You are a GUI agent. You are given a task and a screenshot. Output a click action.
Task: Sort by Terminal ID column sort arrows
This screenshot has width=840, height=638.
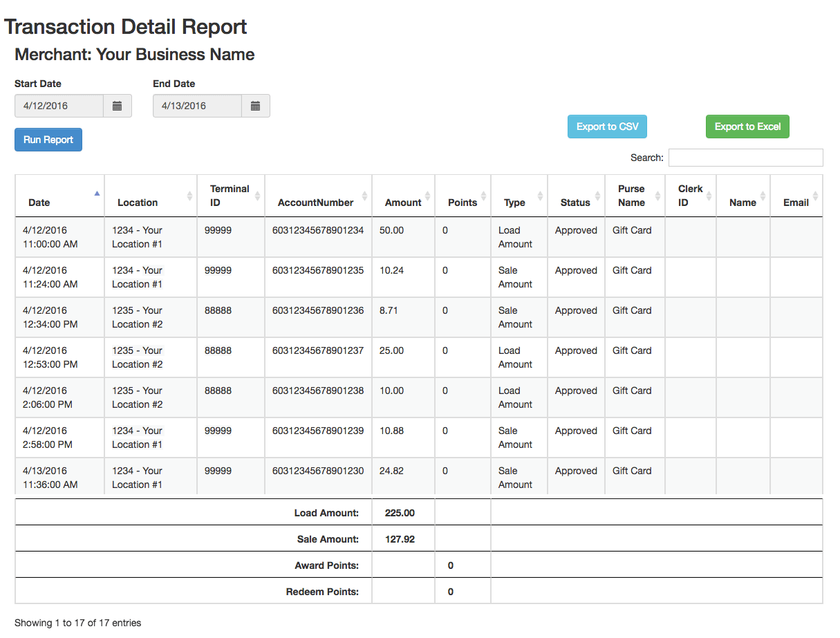[x=257, y=196]
